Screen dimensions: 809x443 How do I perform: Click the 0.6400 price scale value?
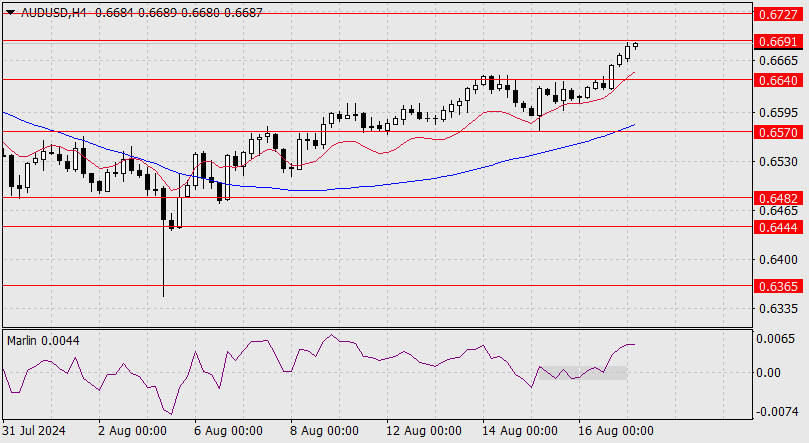coord(779,260)
